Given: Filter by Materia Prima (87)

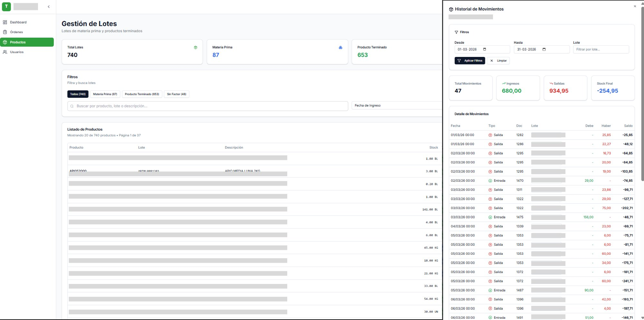Looking at the screenshot, I should tap(105, 94).
